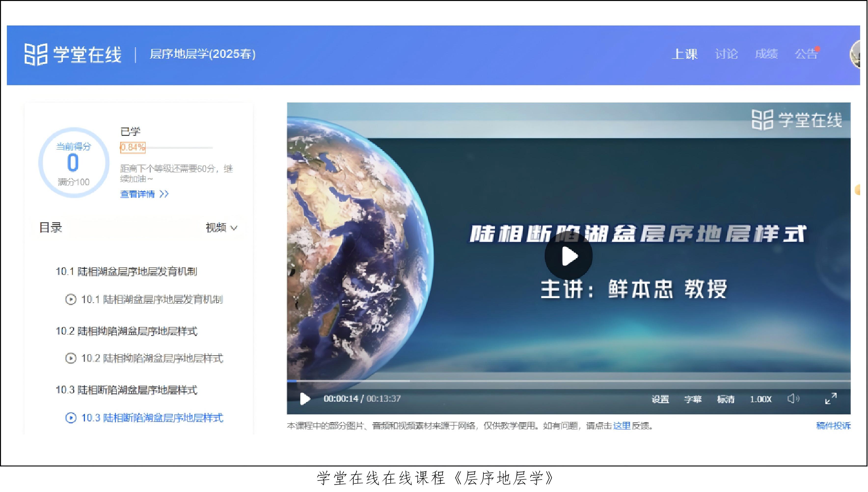Click on the video progress bar
Viewport: 868px width, 492px height.
click(x=568, y=381)
